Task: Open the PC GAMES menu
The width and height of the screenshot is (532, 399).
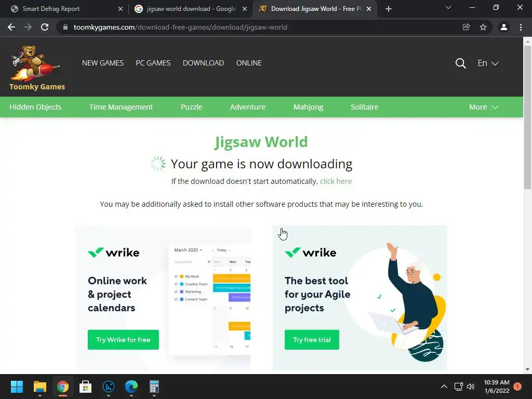Action: tap(153, 63)
